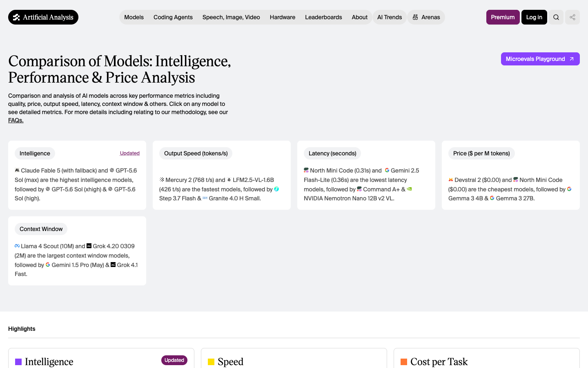
Task: Click the Granite 4.0 H Small icon
Action: pos(205,198)
